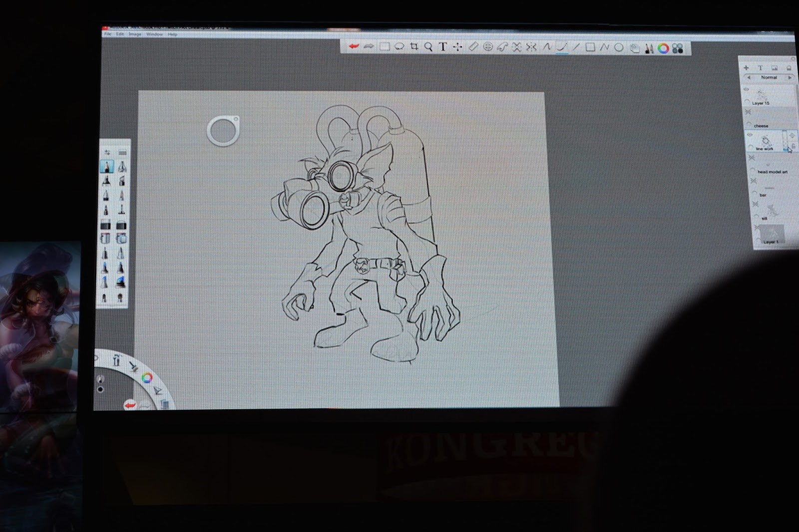This screenshot has height=532, width=799.
Task: Open brush palette library icon at top right
Action: coord(122,152)
